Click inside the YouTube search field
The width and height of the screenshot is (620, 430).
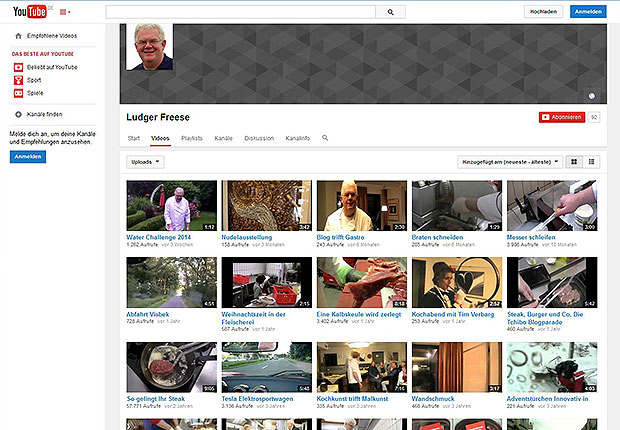point(240,12)
